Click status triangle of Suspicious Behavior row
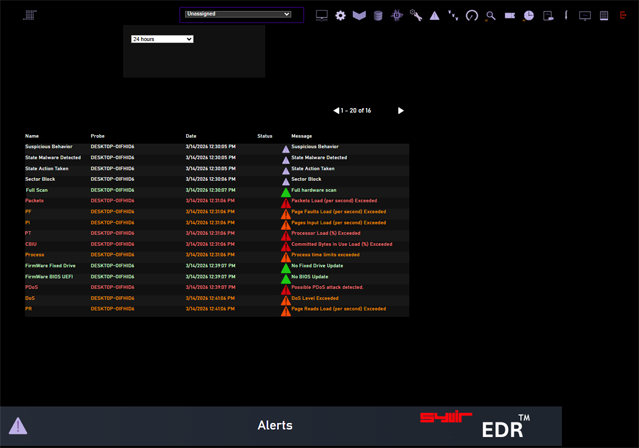 tap(286, 149)
